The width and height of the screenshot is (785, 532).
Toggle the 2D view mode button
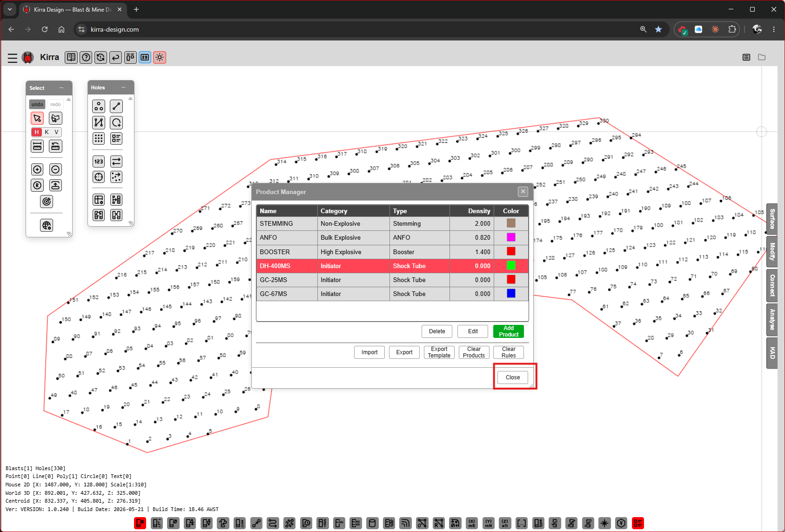[145, 57]
